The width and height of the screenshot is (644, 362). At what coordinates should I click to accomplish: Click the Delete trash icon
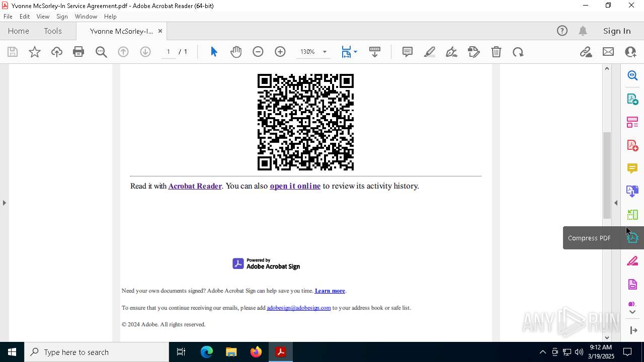coord(496,52)
